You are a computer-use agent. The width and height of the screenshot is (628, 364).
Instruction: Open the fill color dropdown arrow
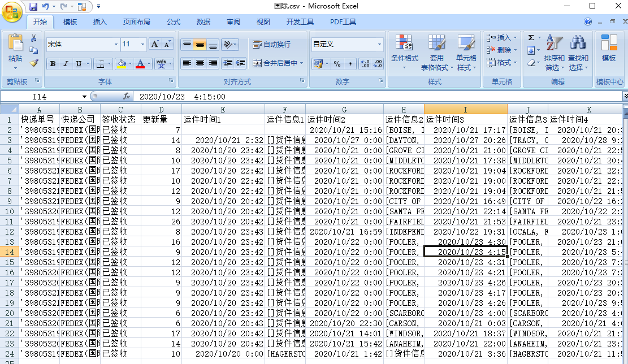[x=130, y=64]
